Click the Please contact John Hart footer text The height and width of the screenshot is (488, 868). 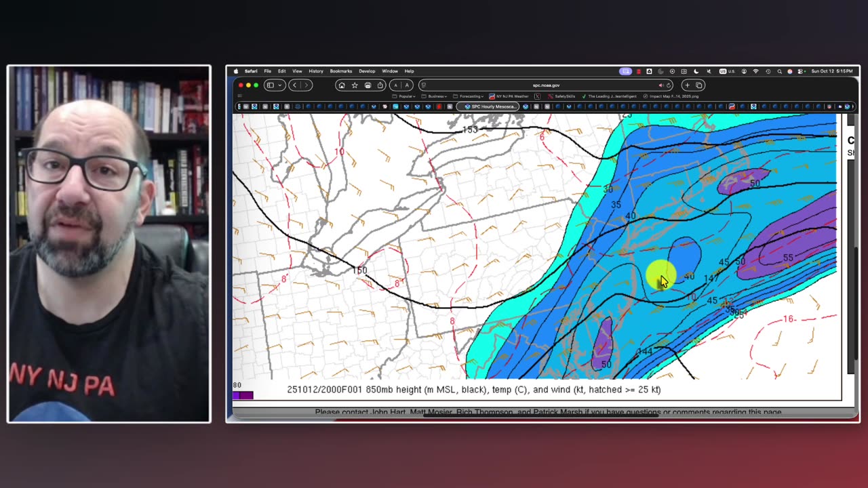tap(549, 412)
